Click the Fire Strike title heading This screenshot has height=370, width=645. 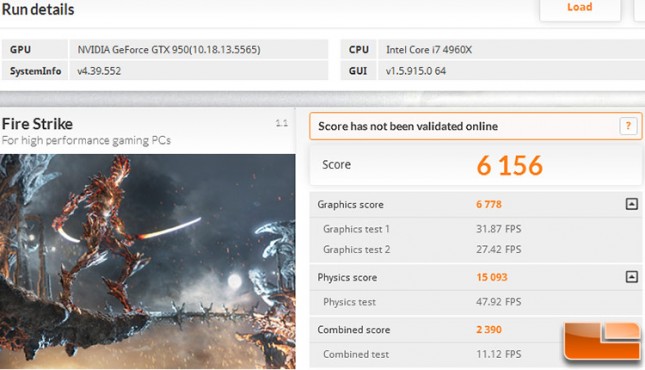point(37,124)
